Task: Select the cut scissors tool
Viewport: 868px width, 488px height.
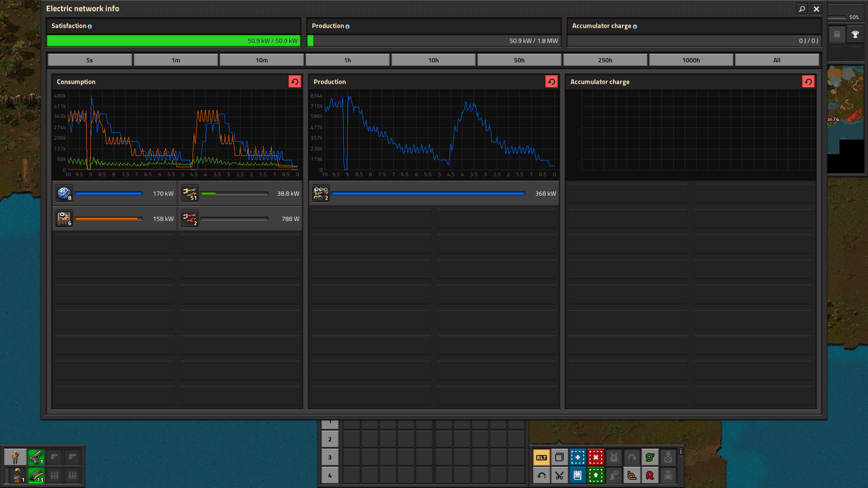Action: [x=559, y=475]
